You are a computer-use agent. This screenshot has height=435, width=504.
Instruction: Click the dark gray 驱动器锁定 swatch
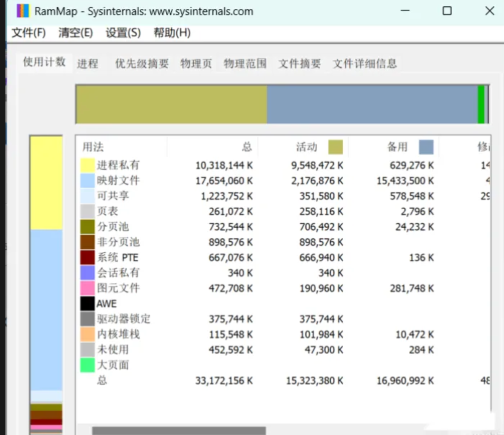[x=87, y=319]
